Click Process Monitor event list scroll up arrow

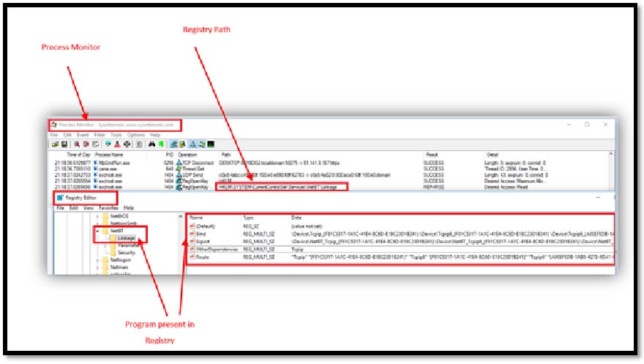click(x=611, y=154)
